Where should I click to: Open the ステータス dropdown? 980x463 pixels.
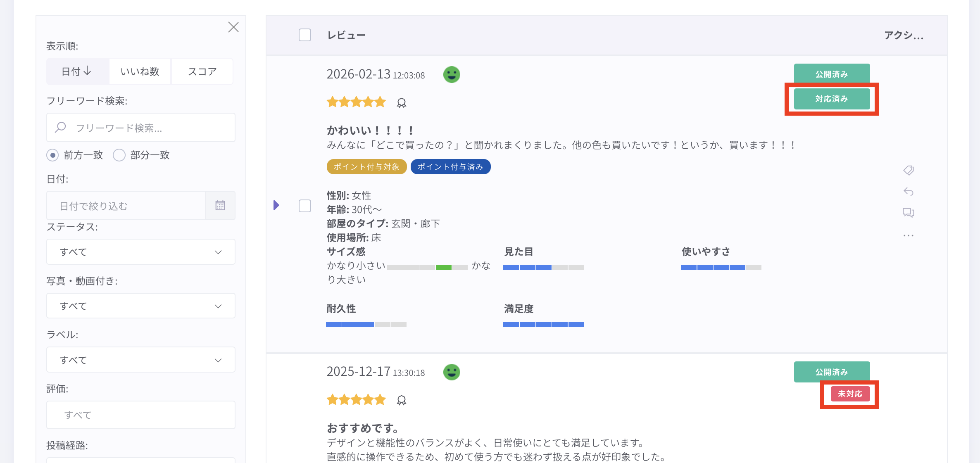pyautogui.click(x=140, y=252)
